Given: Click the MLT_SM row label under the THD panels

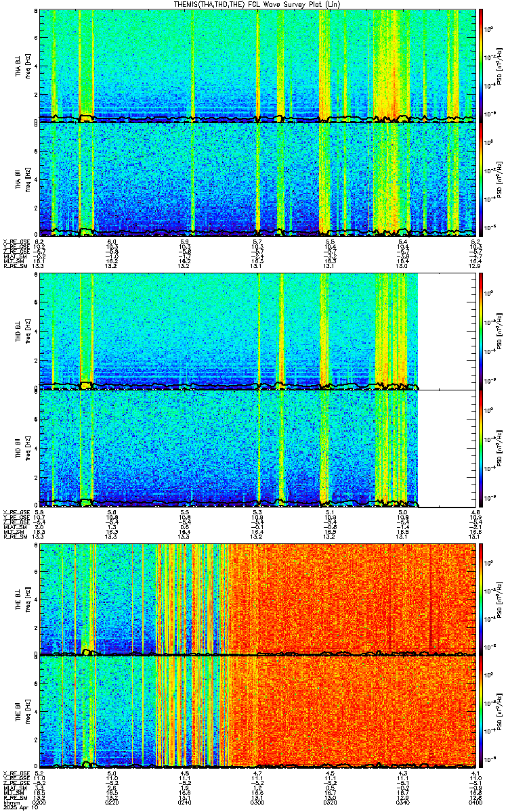Looking at the screenshot, I should [x=12, y=532].
